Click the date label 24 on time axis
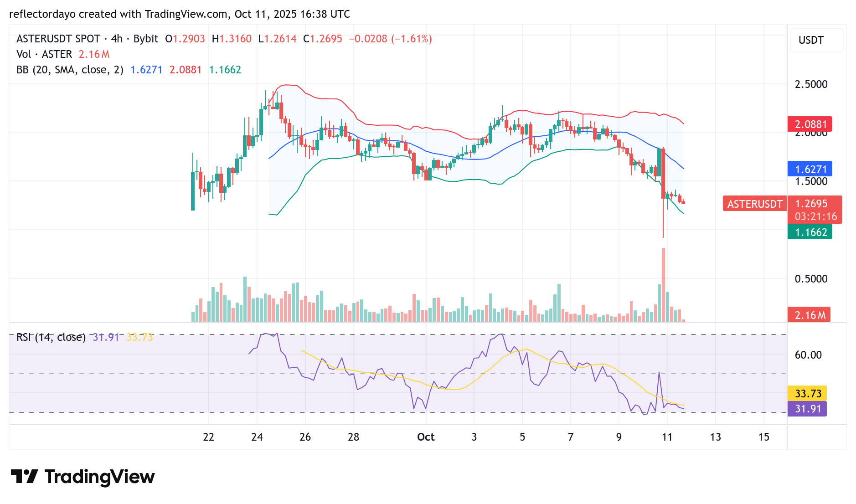The height and width of the screenshot is (504, 856). pos(257,437)
